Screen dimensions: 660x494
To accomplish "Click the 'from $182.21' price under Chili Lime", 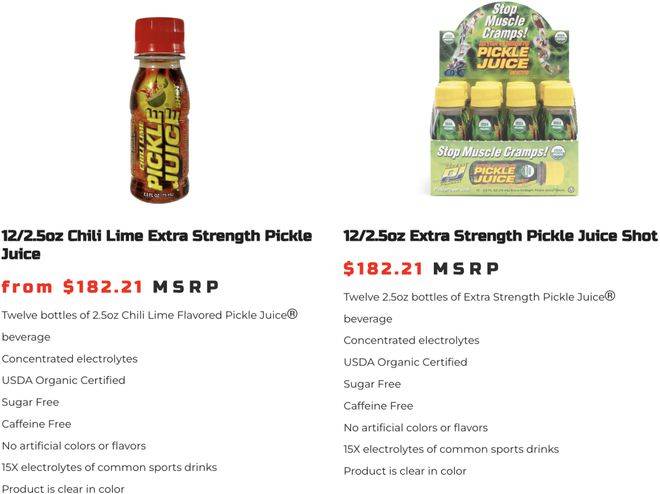I will tap(72, 287).
